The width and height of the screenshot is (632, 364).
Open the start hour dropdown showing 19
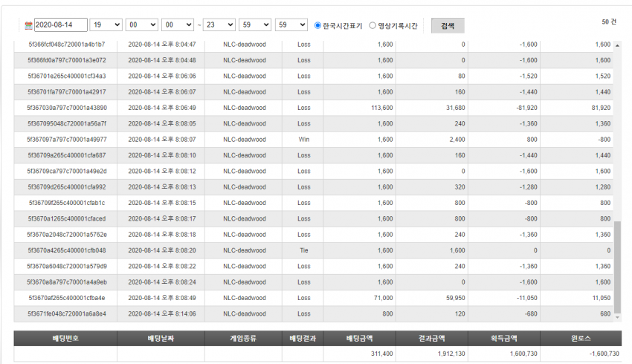click(106, 25)
